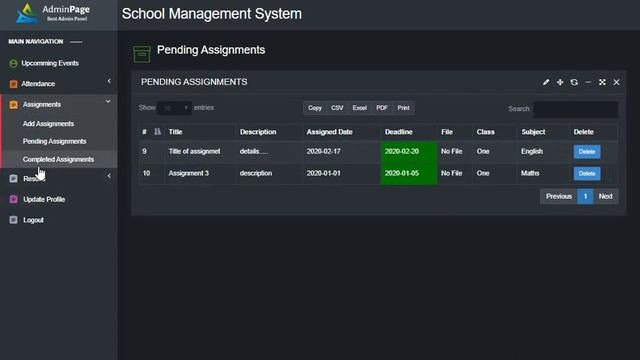Screen dimensions: 640x360
Task: Go to Previous page
Action: 559,196
